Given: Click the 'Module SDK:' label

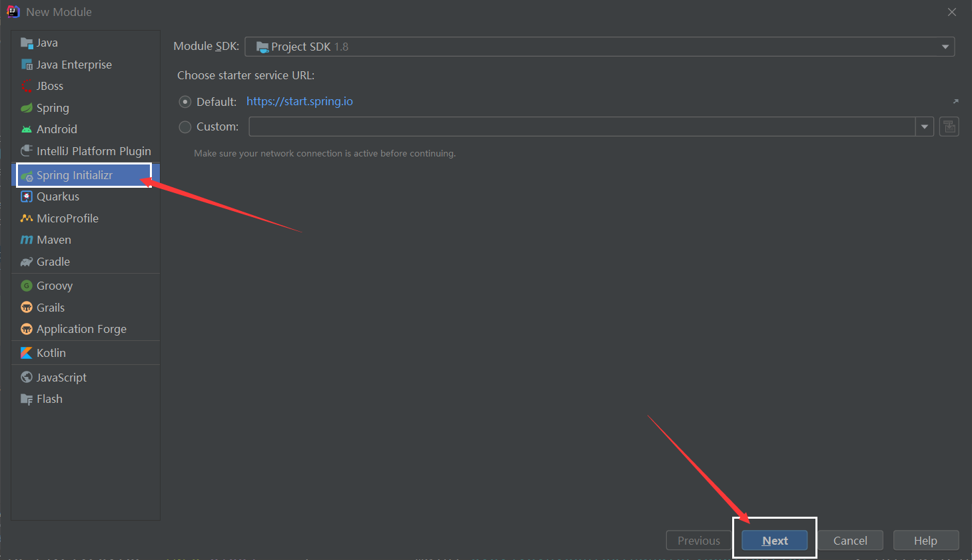Looking at the screenshot, I should tap(206, 46).
